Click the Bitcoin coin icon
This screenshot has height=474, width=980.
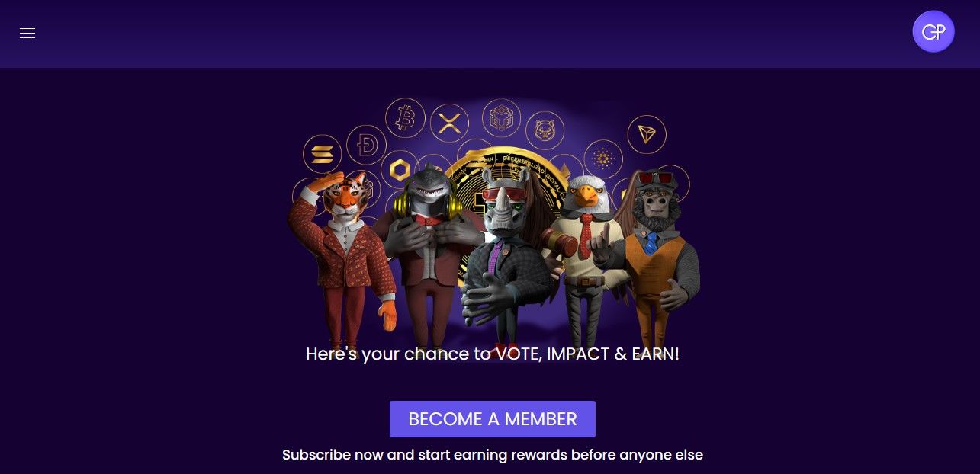(x=405, y=118)
